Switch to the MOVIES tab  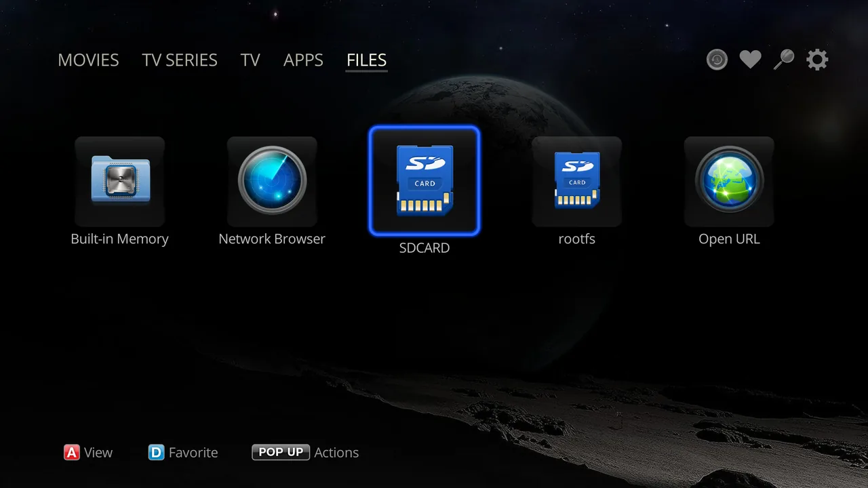coord(88,60)
